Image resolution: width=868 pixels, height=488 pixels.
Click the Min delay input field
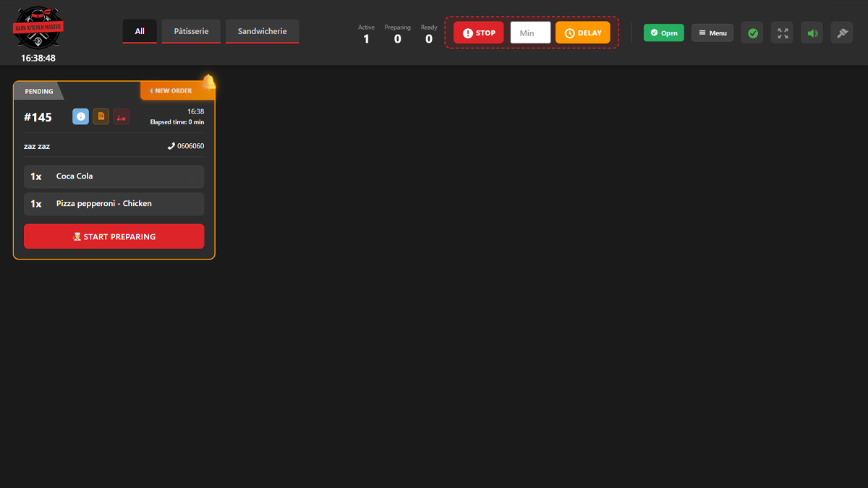(x=530, y=33)
